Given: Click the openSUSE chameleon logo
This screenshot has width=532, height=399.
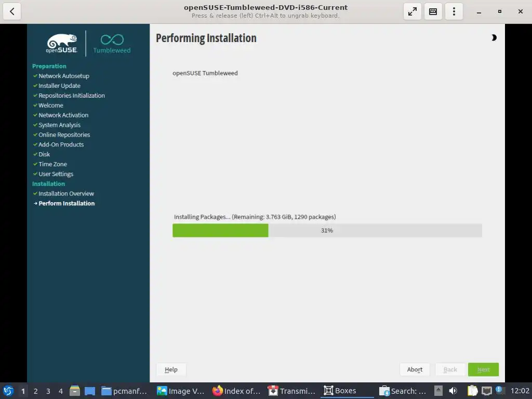Looking at the screenshot, I should (62, 44).
